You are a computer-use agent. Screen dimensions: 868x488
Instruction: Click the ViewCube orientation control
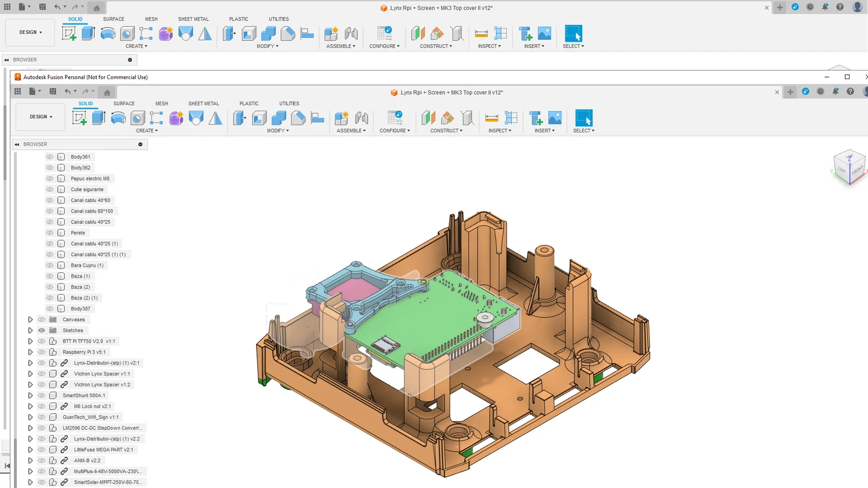pyautogui.click(x=849, y=168)
